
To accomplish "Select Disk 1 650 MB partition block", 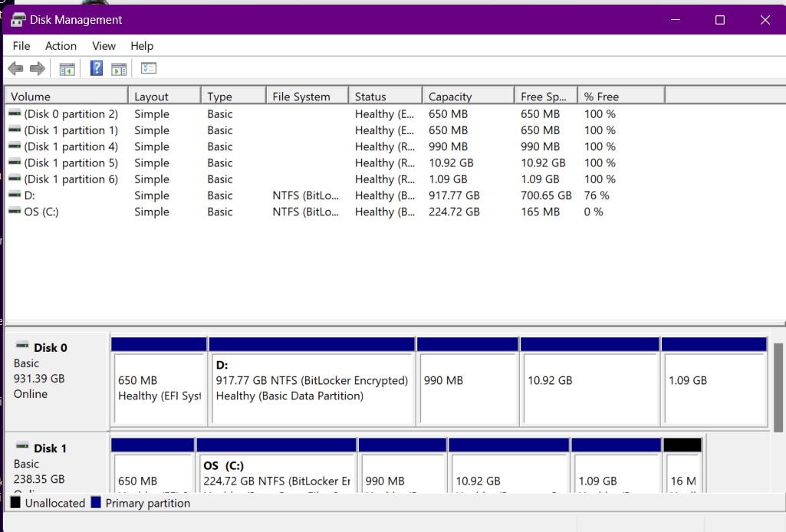I will point(153,466).
